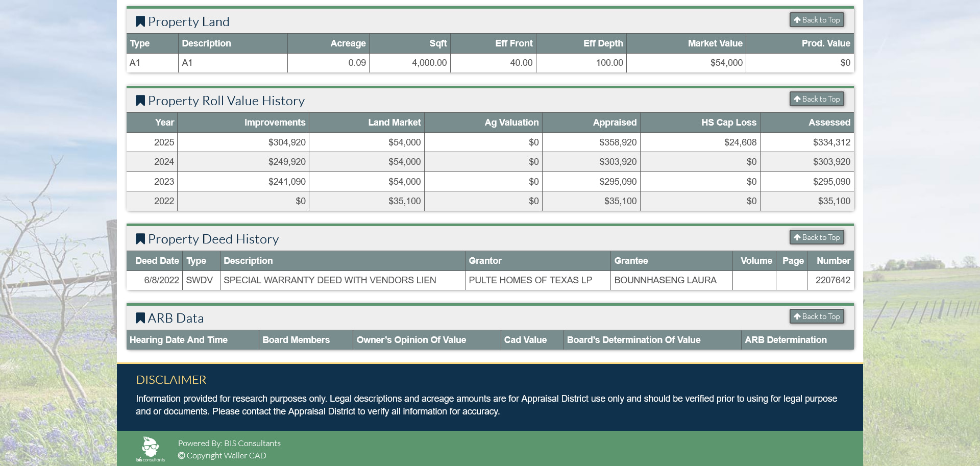980x466 pixels.
Task: Click the 6/8/2022 deed date cell
Action: click(155, 280)
